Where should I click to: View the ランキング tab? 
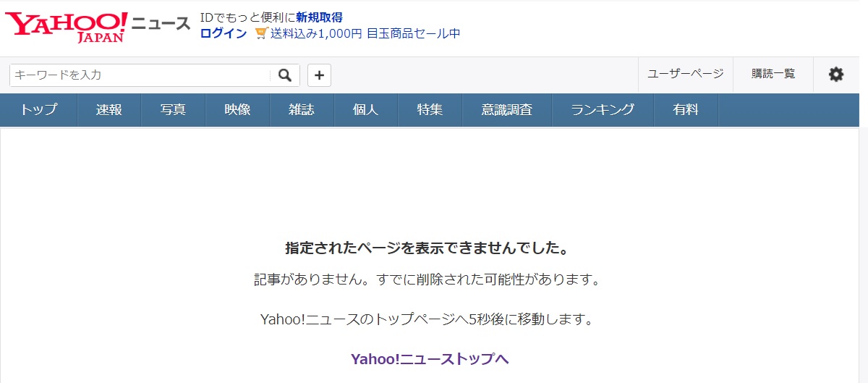coord(603,110)
